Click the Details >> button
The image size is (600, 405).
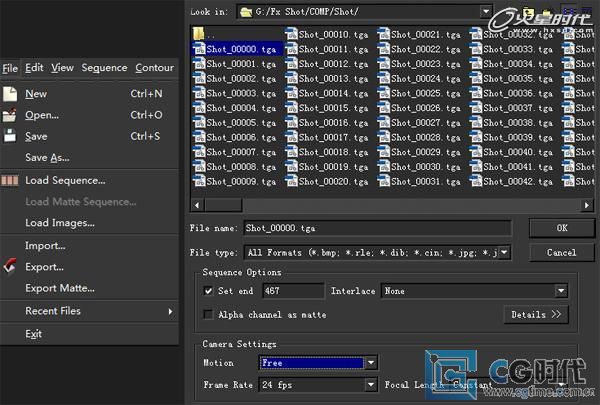536,315
